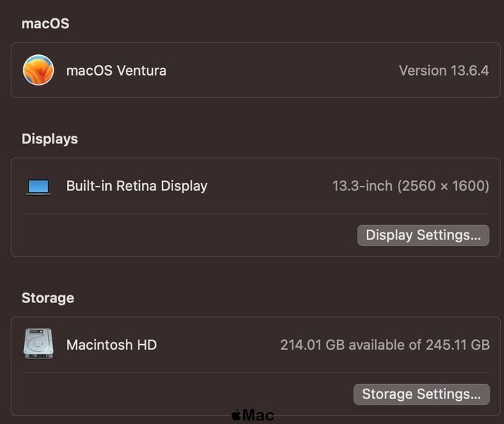Click the blue laptop display icon

(x=38, y=187)
